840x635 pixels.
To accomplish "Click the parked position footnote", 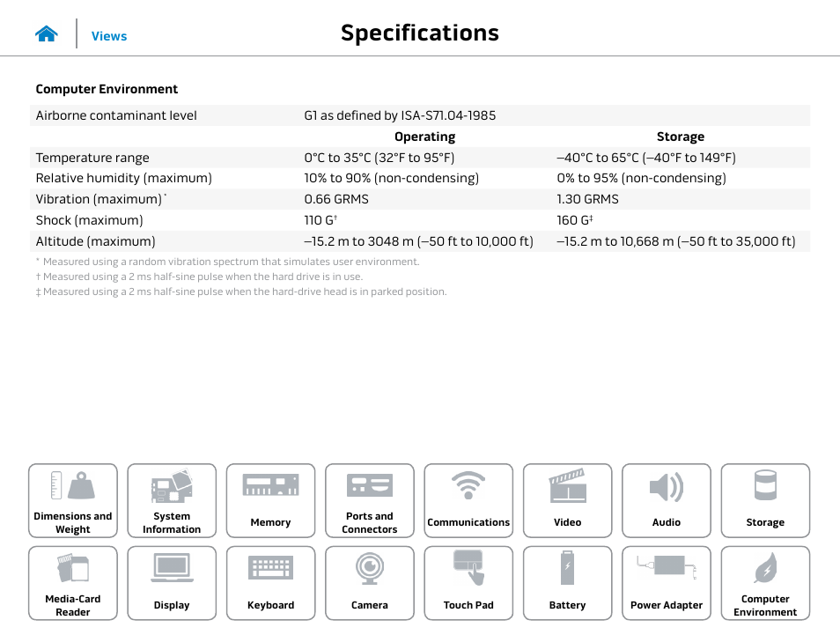I will pos(241,292).
